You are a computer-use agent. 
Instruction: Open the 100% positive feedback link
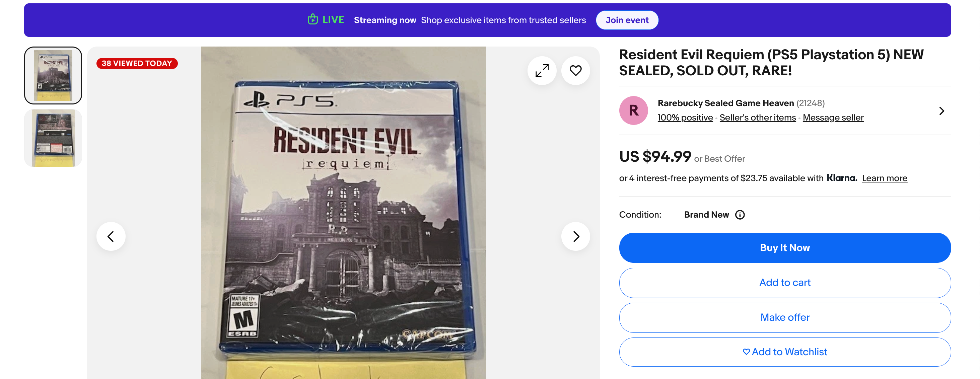click(x=685, y=118)
